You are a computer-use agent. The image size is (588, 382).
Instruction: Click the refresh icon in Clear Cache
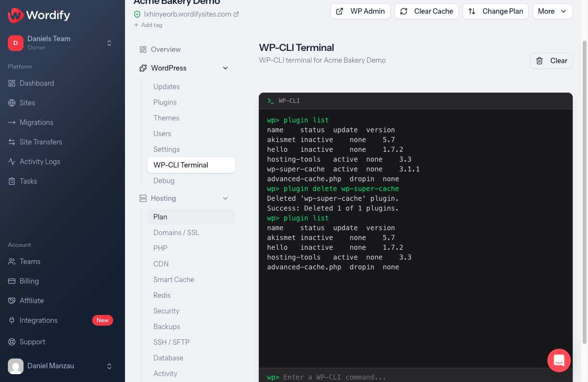[404, 11]
